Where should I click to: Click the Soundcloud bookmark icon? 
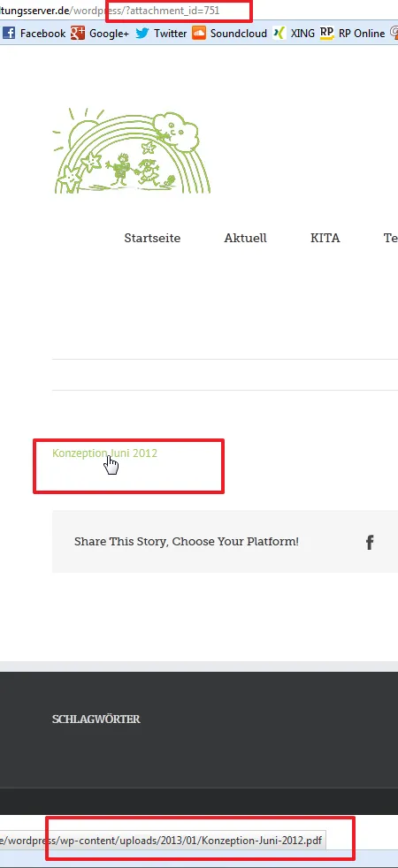(x=199, y=34)
